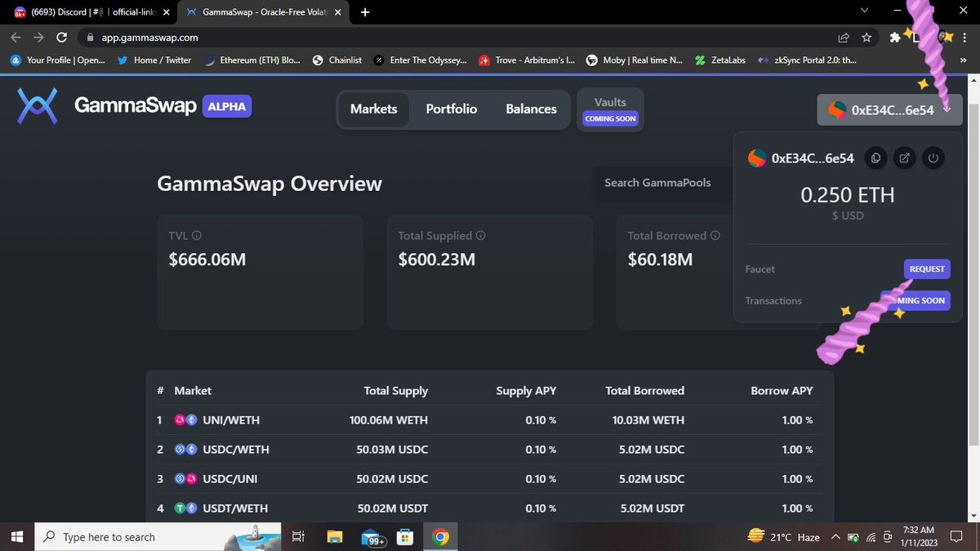Copy wallet address with the copy icon

pyautogui.click(x=875, y=158)
